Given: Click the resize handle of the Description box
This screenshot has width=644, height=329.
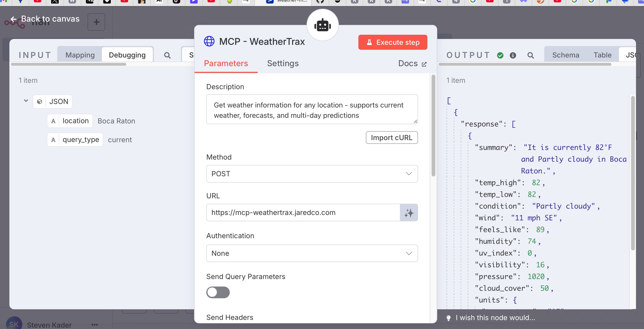Looking at the screenshot, I should point(415,121).
